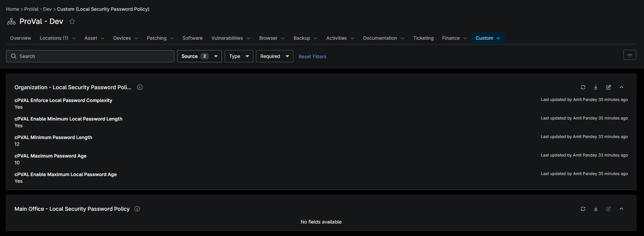Click the Organization - Local Security Password Poli... title

point(73,87)
